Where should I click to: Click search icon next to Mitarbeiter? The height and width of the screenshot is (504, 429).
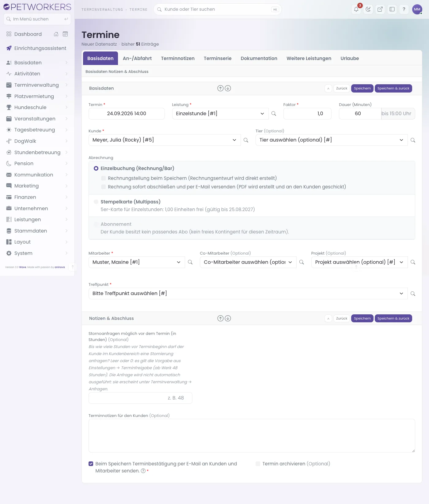click(190, 262)
